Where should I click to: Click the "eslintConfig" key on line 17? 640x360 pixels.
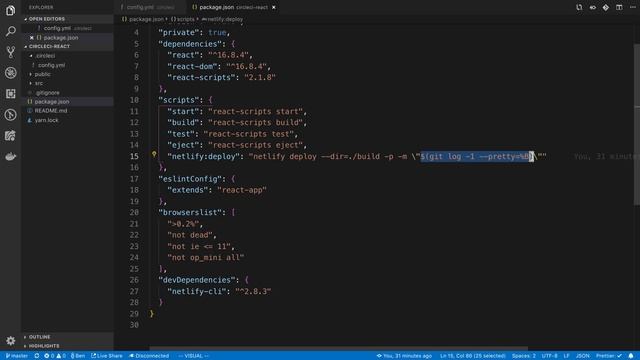190,179
